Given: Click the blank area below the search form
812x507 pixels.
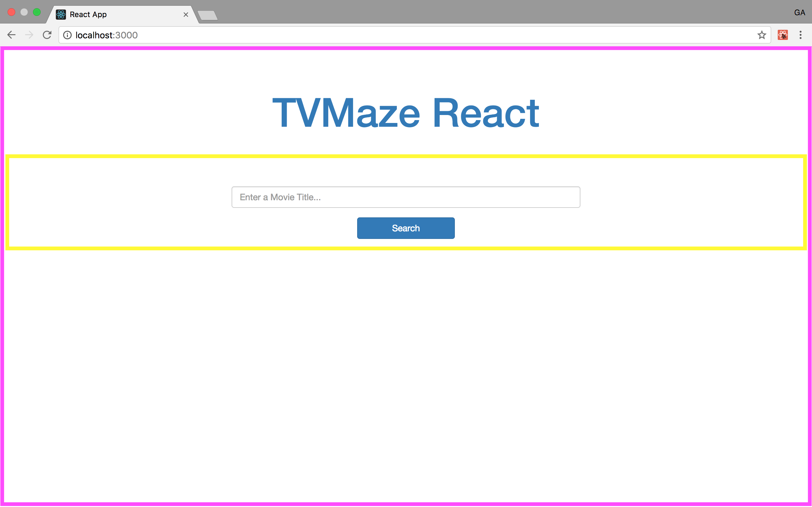Looking at the screenshot, I should tap(405, 369).
